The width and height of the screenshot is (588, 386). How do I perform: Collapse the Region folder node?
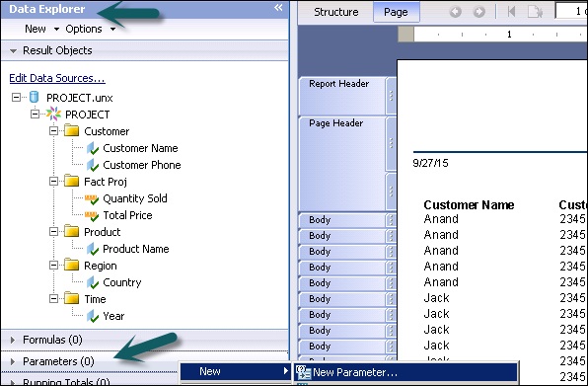pyautogui.click(x=53, y=266)
